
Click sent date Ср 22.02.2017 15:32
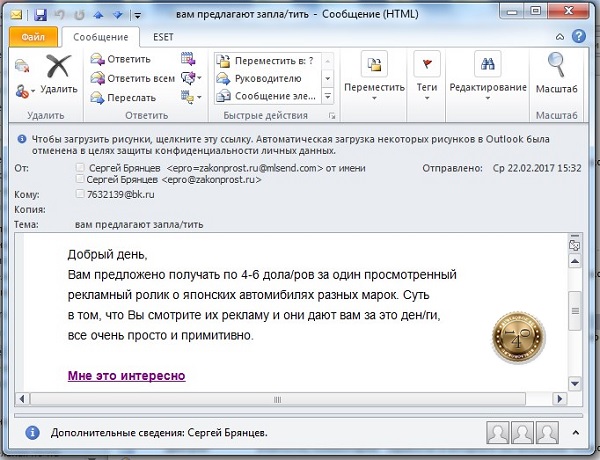point(537,168)
